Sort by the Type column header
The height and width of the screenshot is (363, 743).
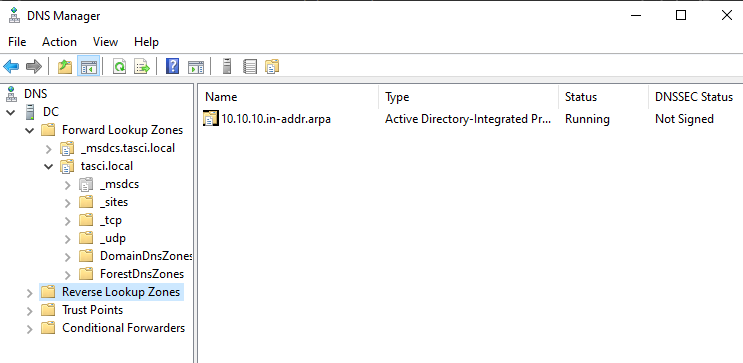click(x=469, y=97)
